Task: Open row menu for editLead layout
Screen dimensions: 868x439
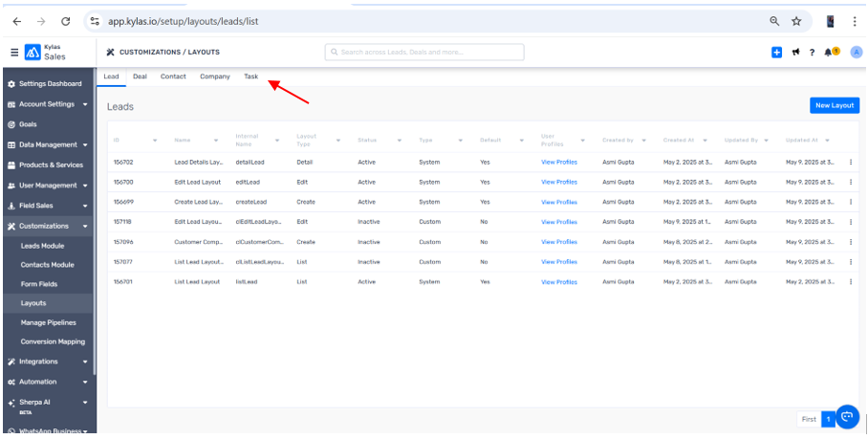Action: [851, 182]
